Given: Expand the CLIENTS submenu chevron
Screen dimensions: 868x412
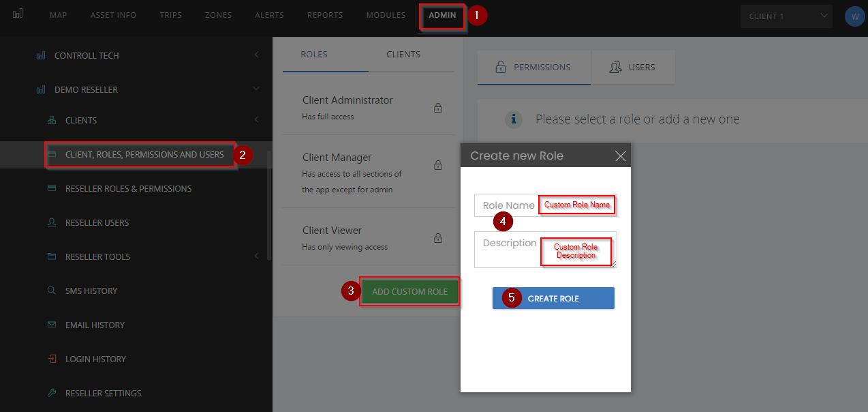Looking at the screenshot, I should [x=256, y=119].
